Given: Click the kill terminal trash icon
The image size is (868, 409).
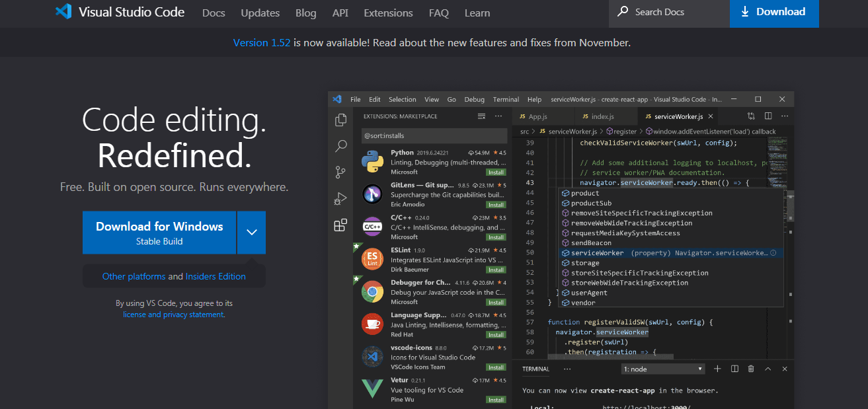Looking at the screenshot, I should pyautogui.click(x=751, y=369).
